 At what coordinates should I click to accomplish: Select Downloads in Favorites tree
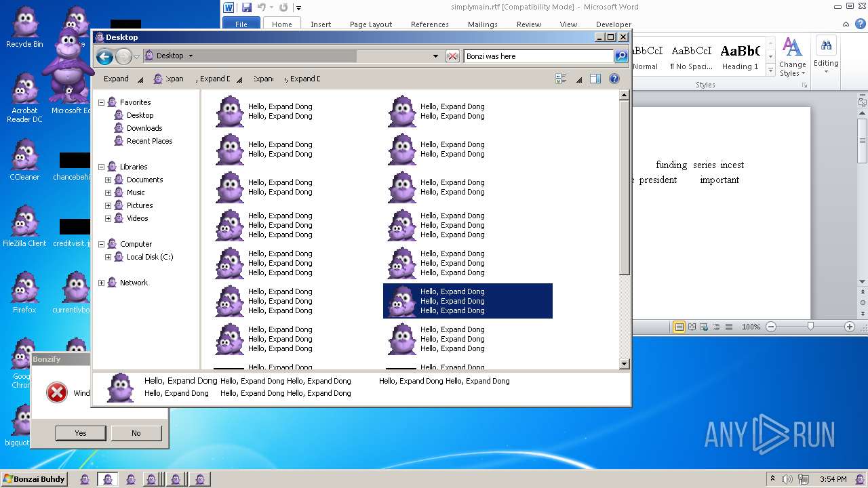point(144,128)
